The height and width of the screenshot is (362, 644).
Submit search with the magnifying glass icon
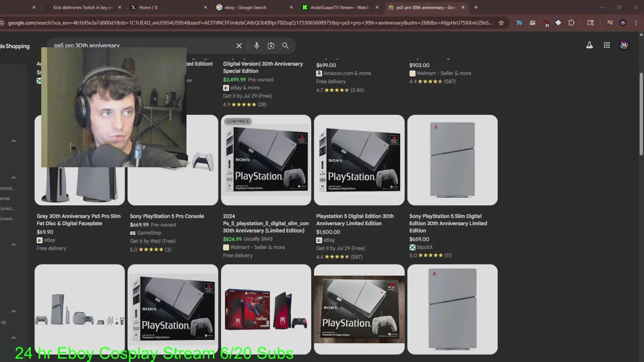pyautogui.click(x=285, y=46)
